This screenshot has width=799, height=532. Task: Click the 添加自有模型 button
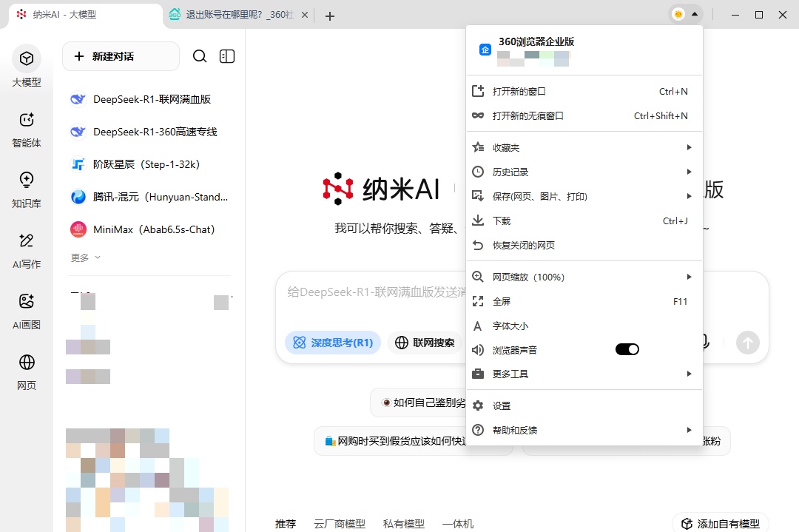[720, 523]
